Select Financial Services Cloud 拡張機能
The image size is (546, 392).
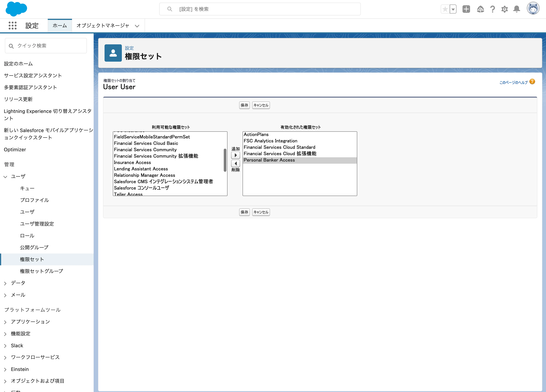coord(280,154)
